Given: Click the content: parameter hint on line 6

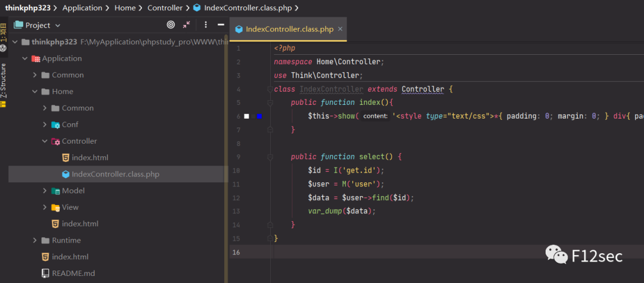Looking at the screenshot, I should tap(376, 116).
